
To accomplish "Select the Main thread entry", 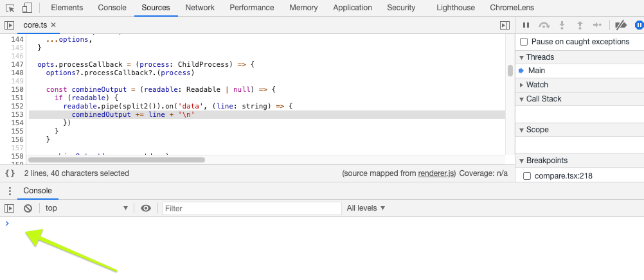I will click(x=537, y=71).
